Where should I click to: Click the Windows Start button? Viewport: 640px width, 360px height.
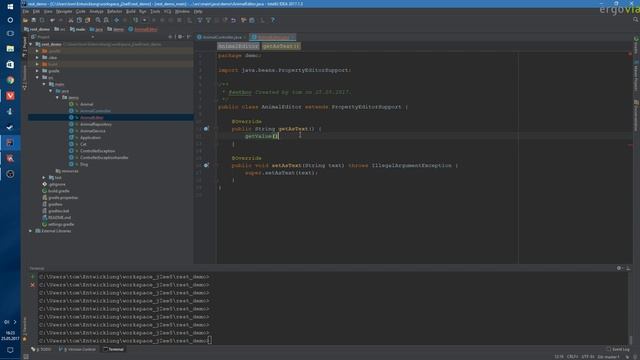click(10, 7)
